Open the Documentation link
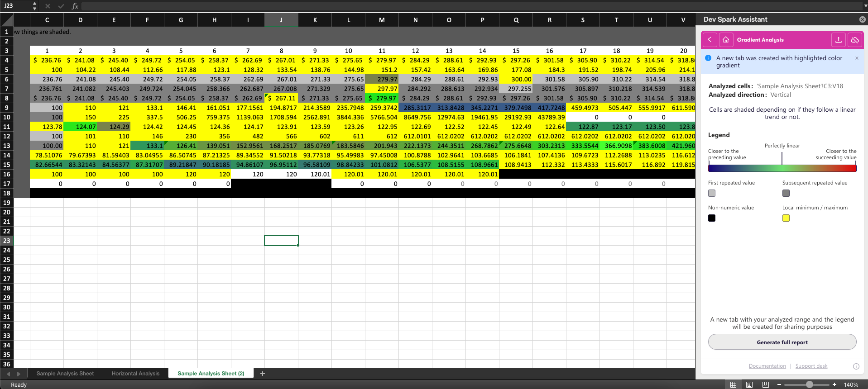The height and width of the screenshot is (389, 868). (767, 366)
